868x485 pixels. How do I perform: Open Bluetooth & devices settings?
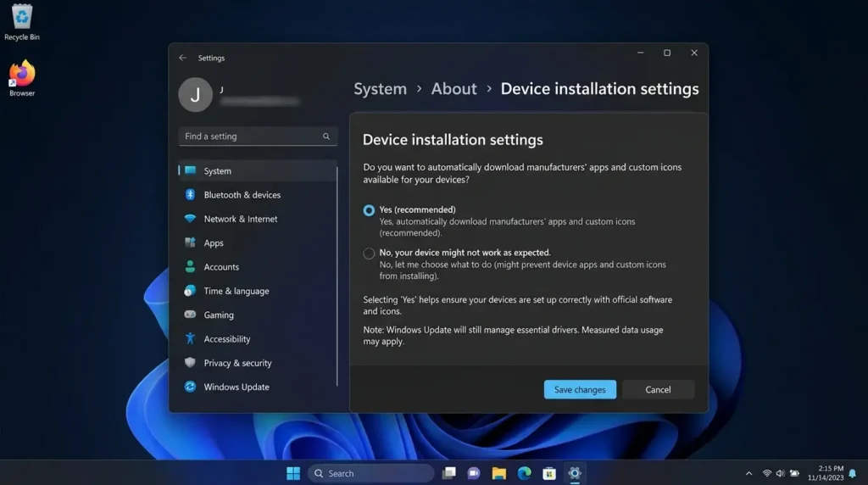[x=258, y=195]
